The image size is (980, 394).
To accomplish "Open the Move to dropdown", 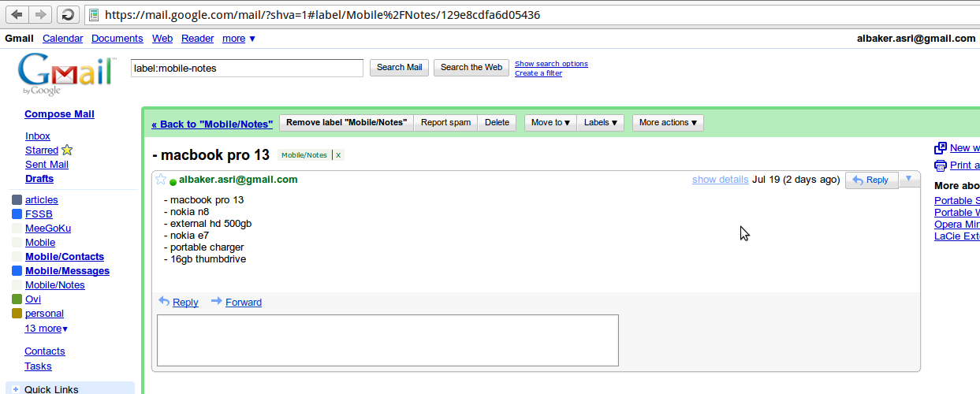I will (550, 123).
